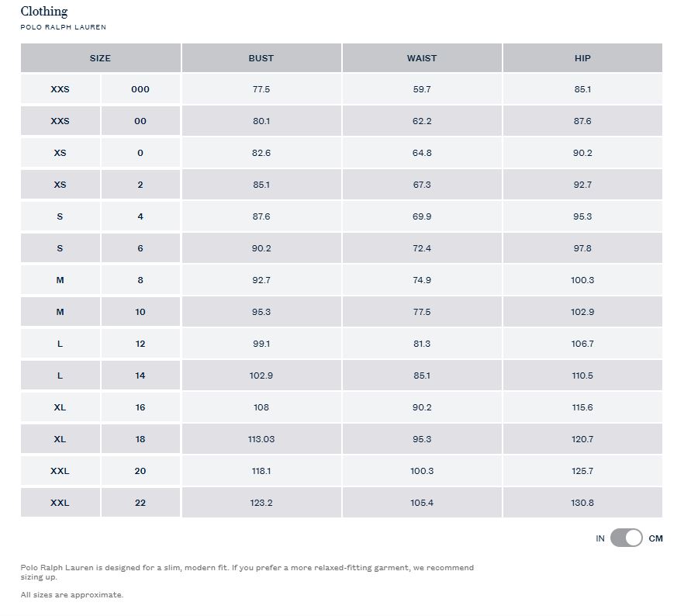
Task: Click size number 12 cell
Action: 140,344
